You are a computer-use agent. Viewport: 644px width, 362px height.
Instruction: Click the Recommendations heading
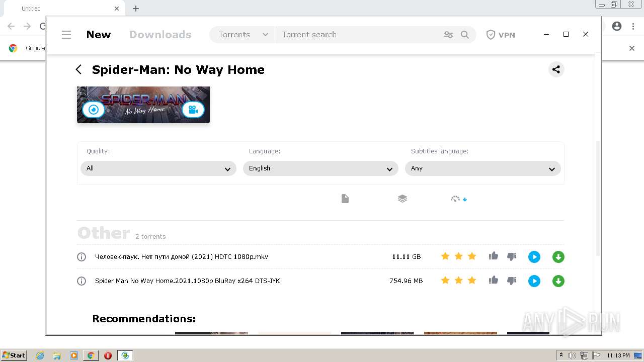tap(144, 319)
